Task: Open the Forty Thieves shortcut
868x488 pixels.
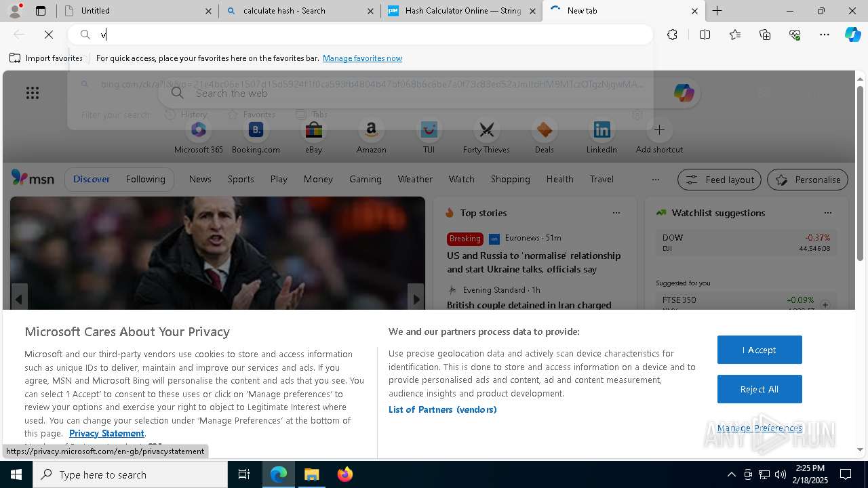Action: click(x=486, y=137)
